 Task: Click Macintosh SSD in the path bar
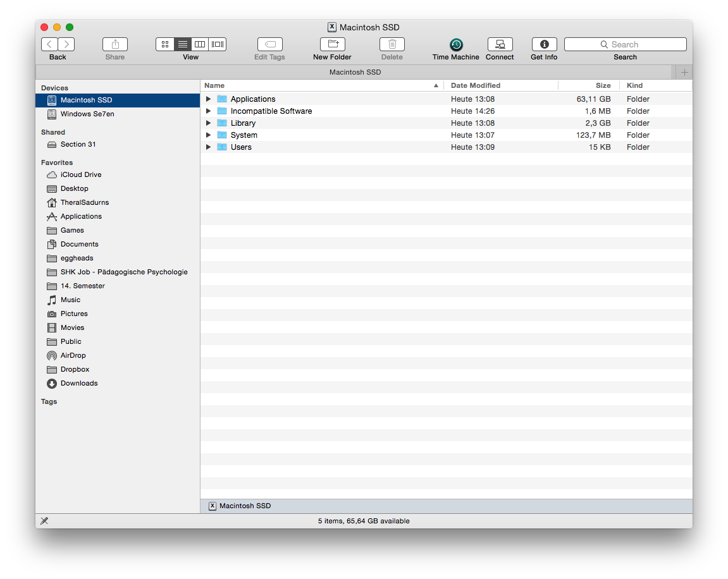(x=240, y=506)
